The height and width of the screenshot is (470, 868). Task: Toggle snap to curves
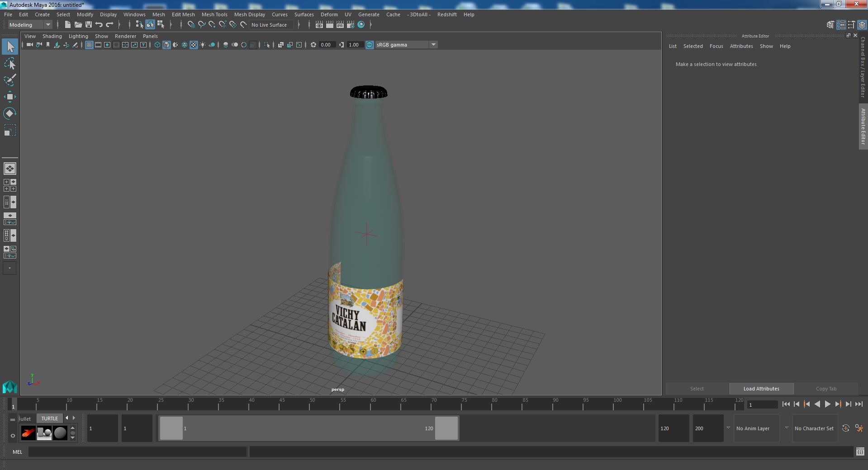[202, 24]
